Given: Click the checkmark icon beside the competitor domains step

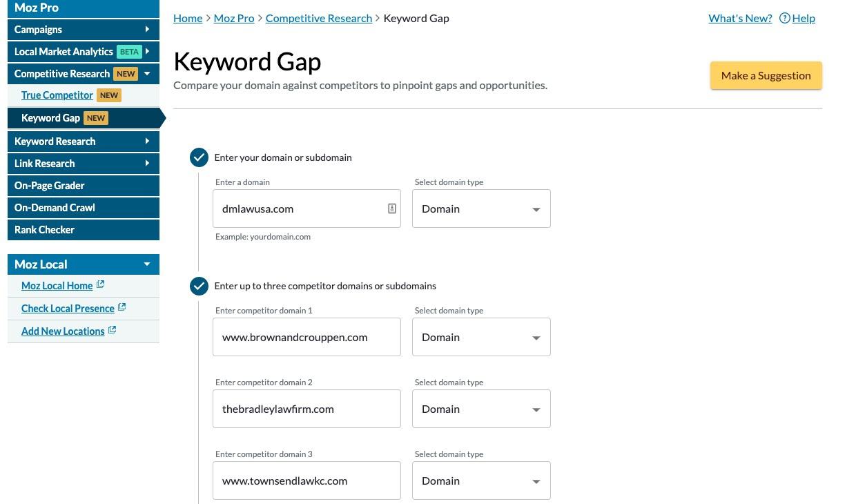Looking at the screenshot, I should point(199,285).
